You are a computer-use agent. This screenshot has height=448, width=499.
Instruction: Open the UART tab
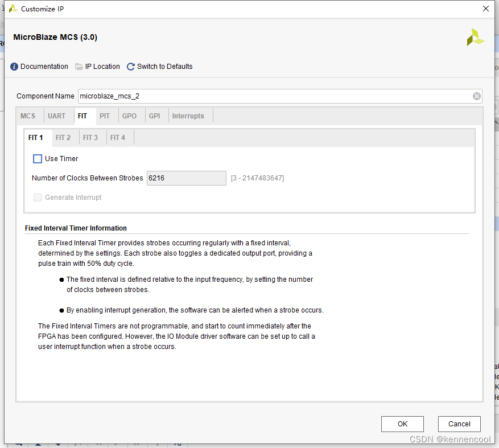[x=57, y=116]
